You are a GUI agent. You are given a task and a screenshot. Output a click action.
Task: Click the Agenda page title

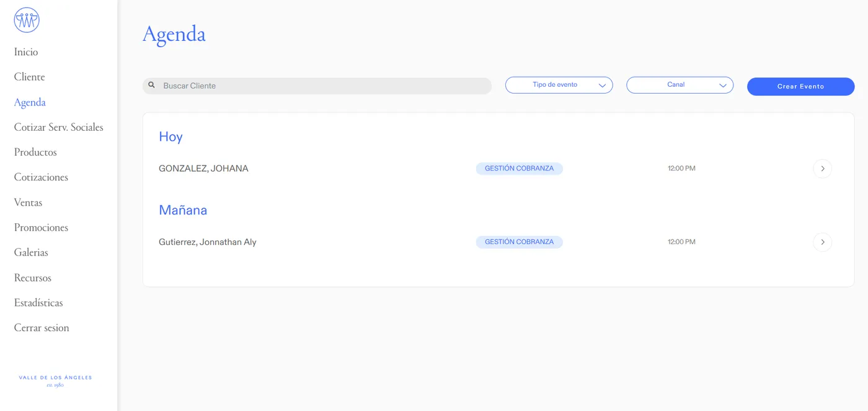[x=174, y=34]
